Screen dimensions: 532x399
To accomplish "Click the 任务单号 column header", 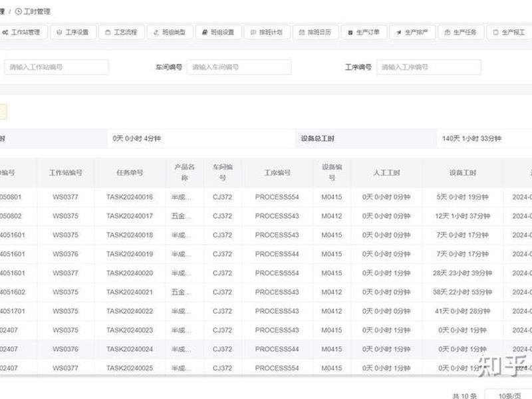I will (130, 173).
